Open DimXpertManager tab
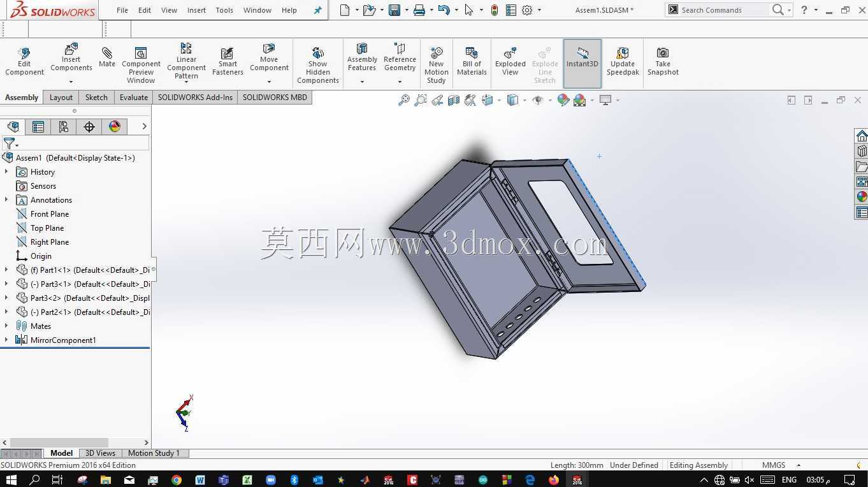The image size is (868, 487). (x=89, y=127)
